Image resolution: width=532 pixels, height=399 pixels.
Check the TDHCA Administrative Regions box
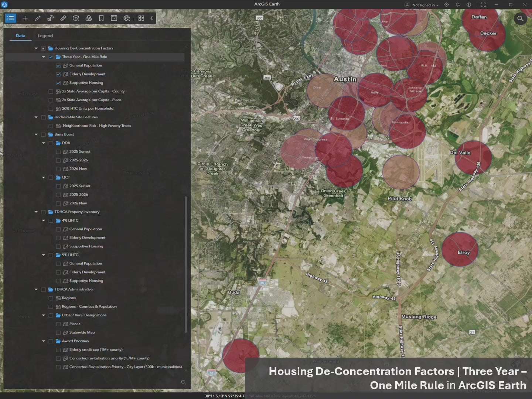pyautogui.click(x=51, y=298)
